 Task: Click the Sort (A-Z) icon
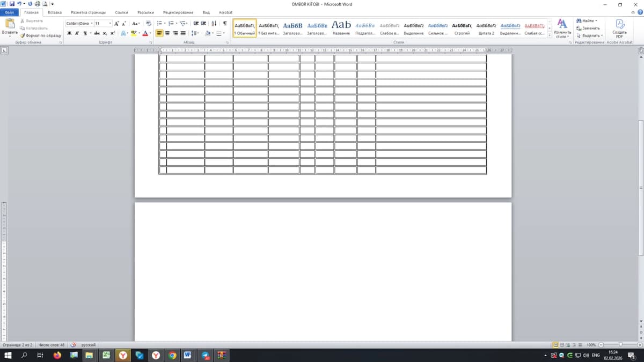214,24
